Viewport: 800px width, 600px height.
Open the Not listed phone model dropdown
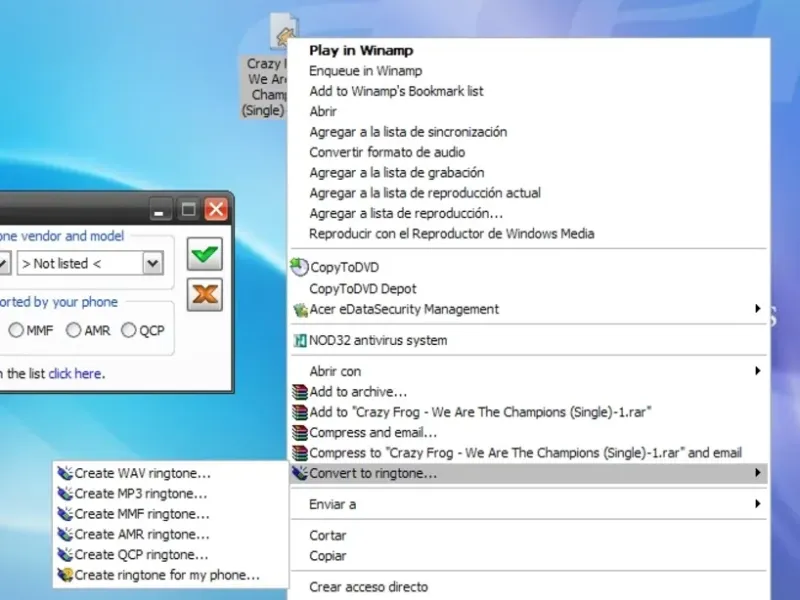(153, 263)
